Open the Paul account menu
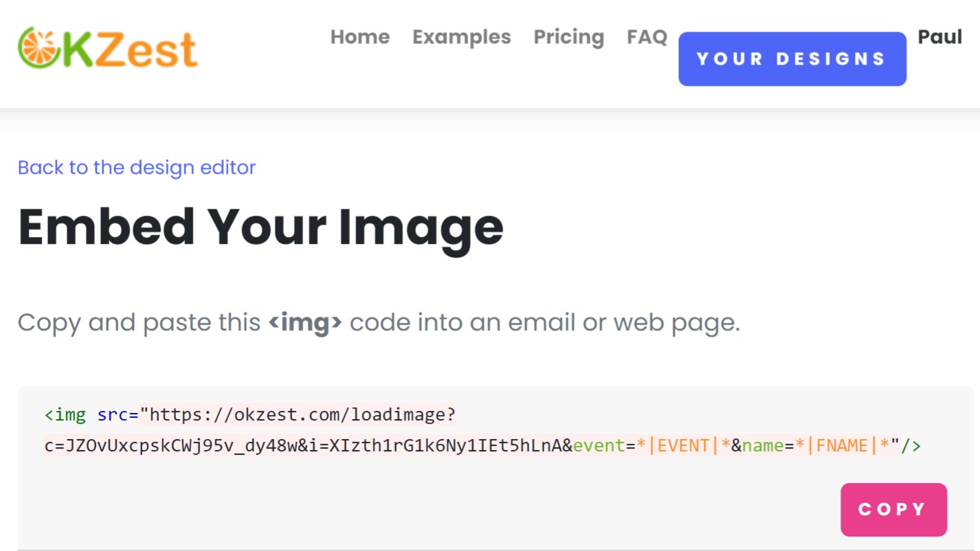This screenshot has height=551, width=980. pos(940,37)
